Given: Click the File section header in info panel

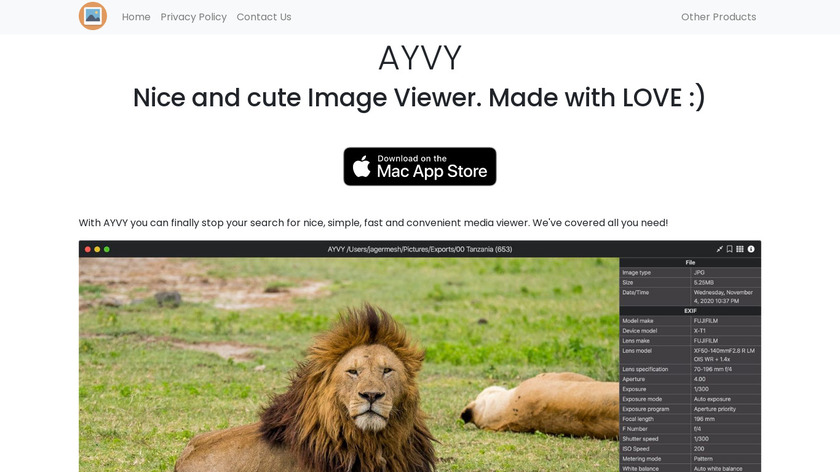Looking at the screenshot, I should (690, 263).
